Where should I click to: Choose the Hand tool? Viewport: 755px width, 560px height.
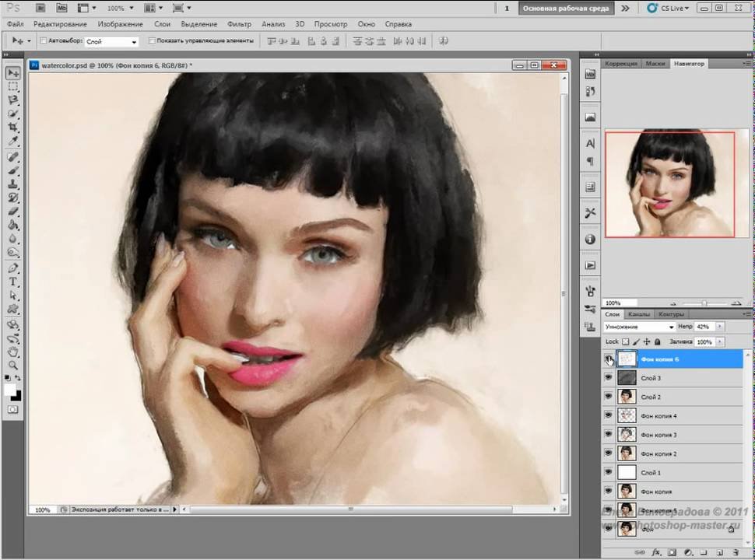[x=13, y=352]
